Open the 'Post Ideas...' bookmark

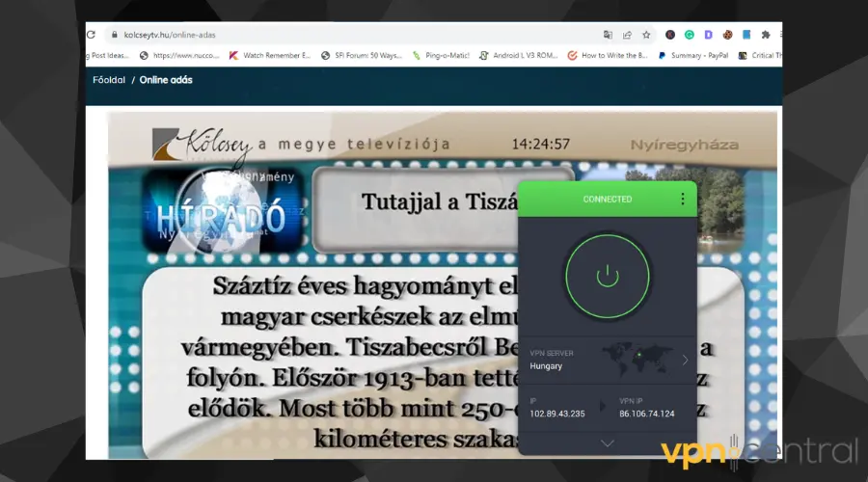[x=108, y=55]
